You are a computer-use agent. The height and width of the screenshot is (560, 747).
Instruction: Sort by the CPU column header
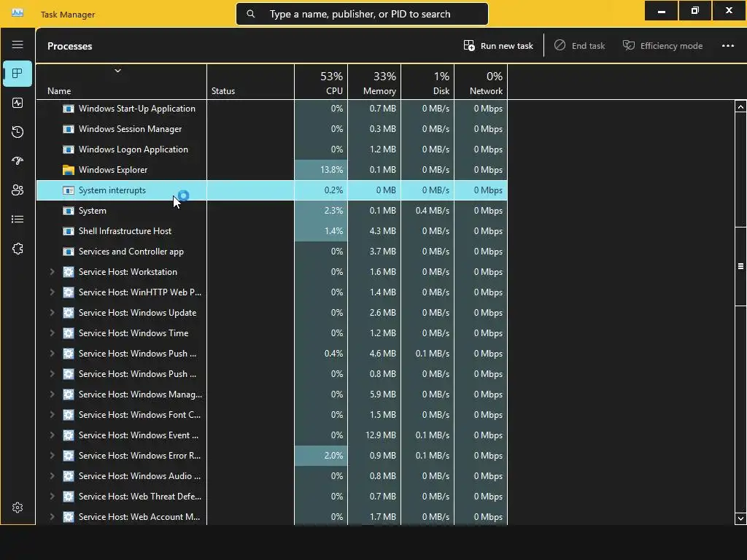[x=321, y=82]
